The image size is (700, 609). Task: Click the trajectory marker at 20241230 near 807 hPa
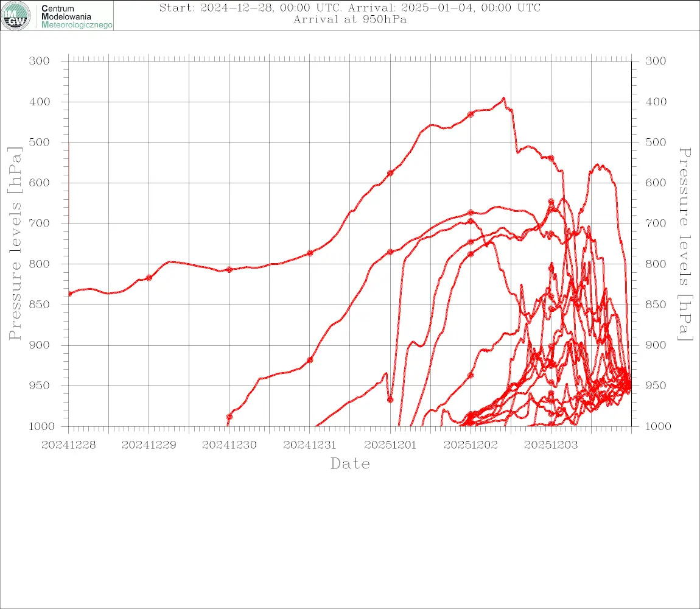(x=229, y=269)
